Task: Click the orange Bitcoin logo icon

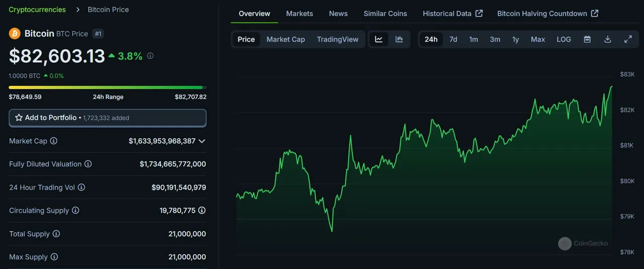Action: pyautogui.click(x=15, y=34)
